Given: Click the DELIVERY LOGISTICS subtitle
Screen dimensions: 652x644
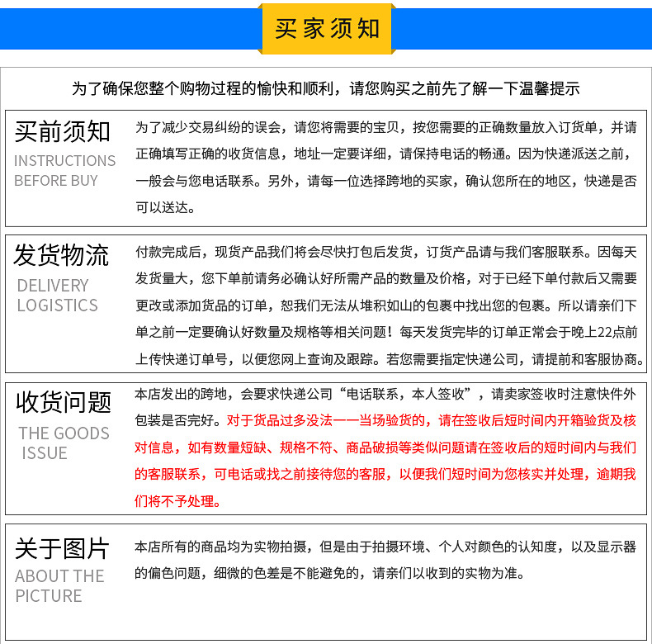Looking at the screenshot, I should 56,296.
